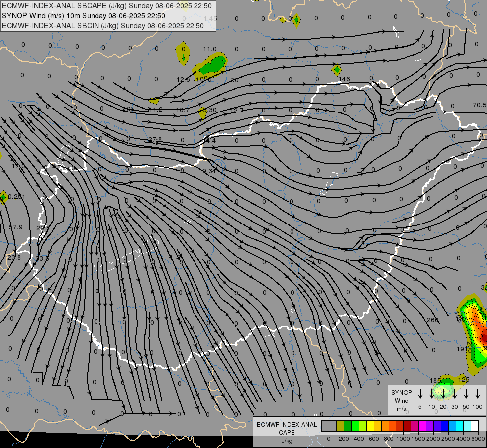This screenshot has width=487, height=448.
Task: Click the 2000 tick label on the CAPE scale
Action: pyautogui.click(x=433, y=439)
